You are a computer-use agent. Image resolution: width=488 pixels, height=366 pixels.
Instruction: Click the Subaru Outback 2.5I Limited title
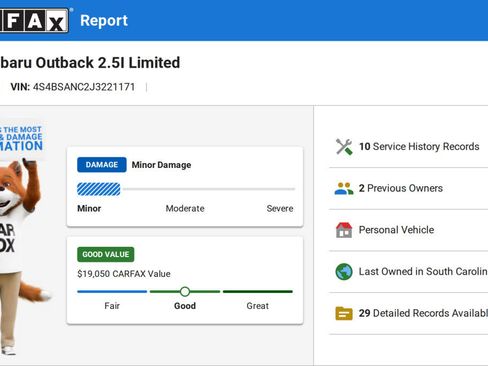tap(90, 63)
